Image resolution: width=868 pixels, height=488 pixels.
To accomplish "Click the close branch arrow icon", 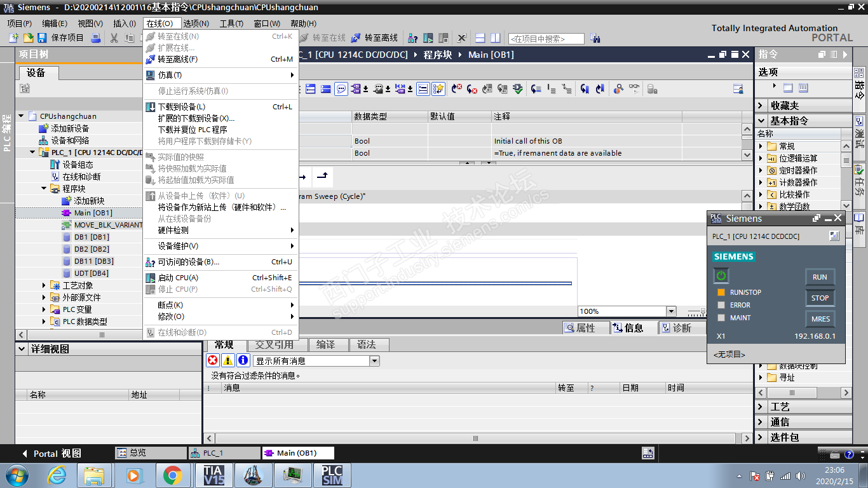I will [x=323, y=176].
